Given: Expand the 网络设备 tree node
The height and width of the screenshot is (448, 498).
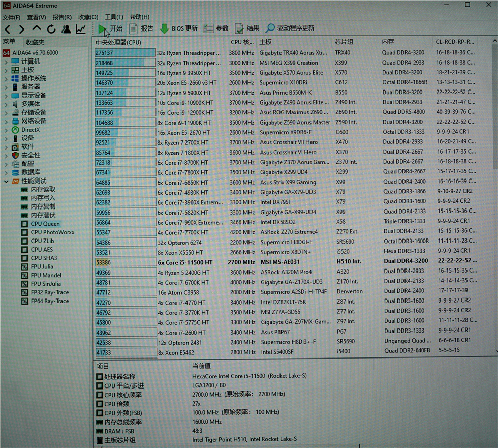Looking at the screenshot, I should [x=6, y=121].
